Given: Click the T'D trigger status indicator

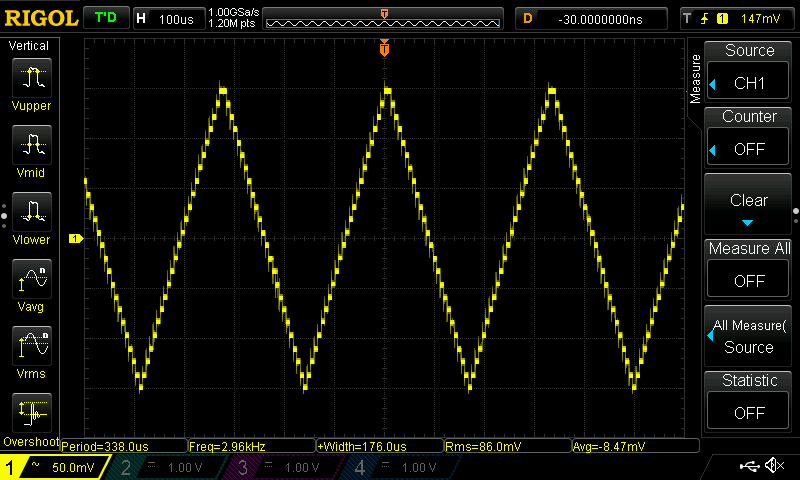Looking at the screenshot, I should click(x=106, y=18).
